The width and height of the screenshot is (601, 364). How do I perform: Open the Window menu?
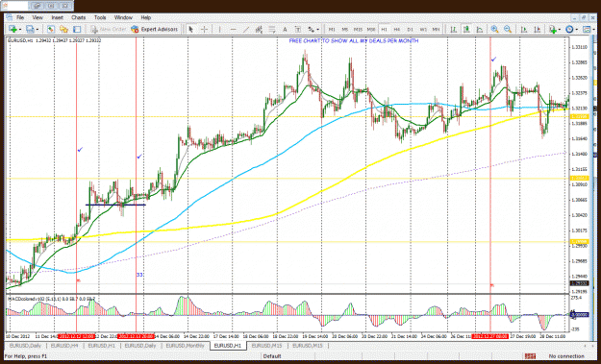(x=123, y=17)
